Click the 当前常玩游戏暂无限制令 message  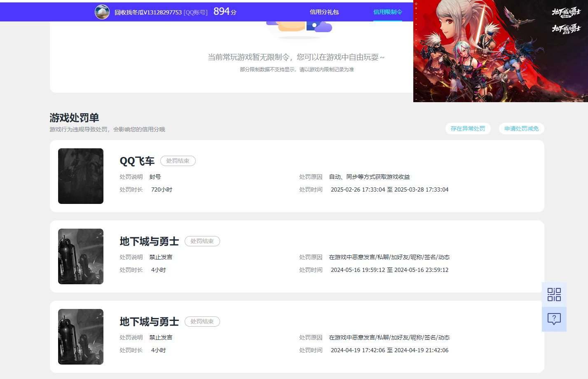tap(296, 57)
